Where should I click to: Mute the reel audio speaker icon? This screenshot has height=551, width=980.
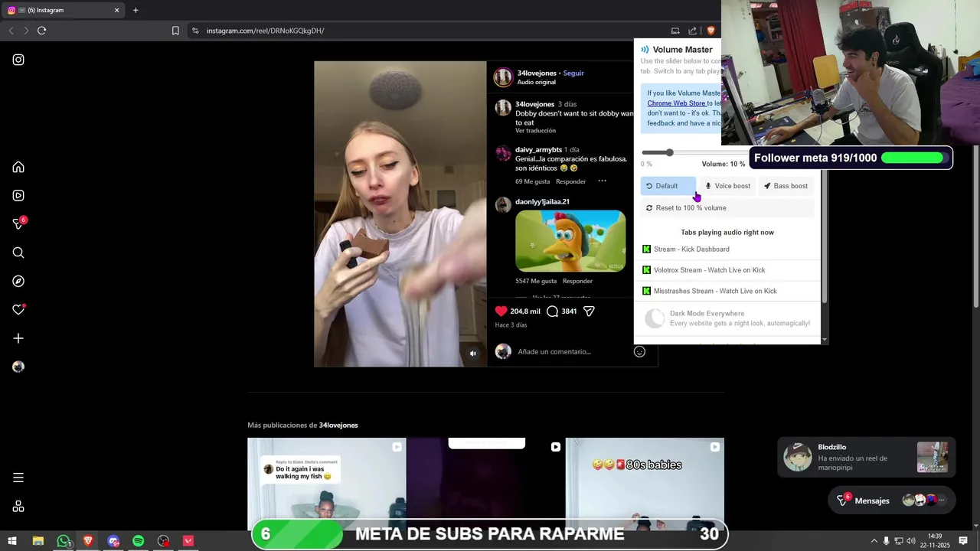tap(473, 354)
